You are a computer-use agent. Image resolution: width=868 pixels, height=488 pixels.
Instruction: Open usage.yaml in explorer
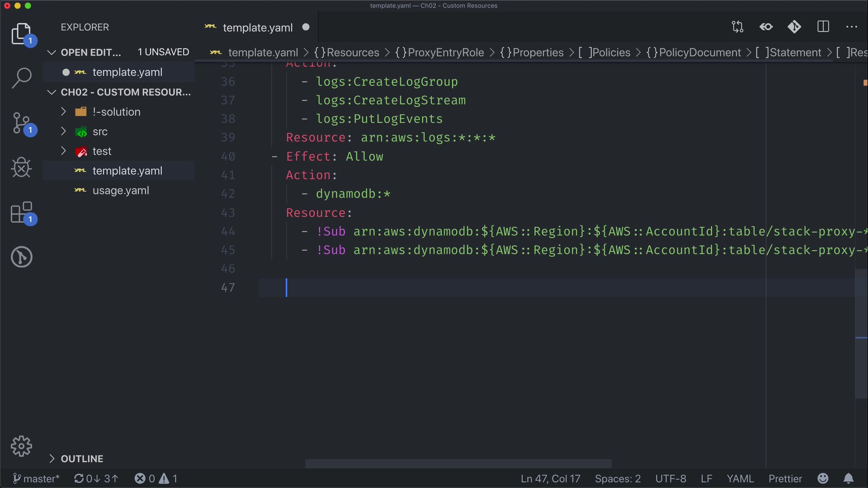pos(121,191)
